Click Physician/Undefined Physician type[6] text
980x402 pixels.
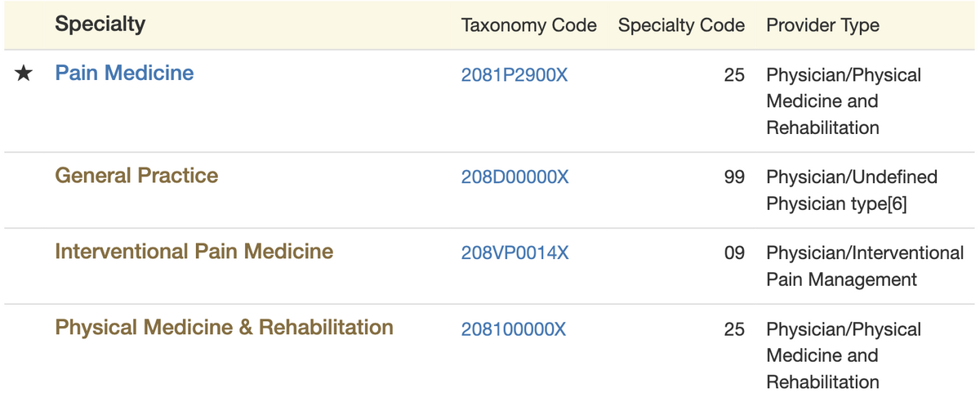pos(852,190)
